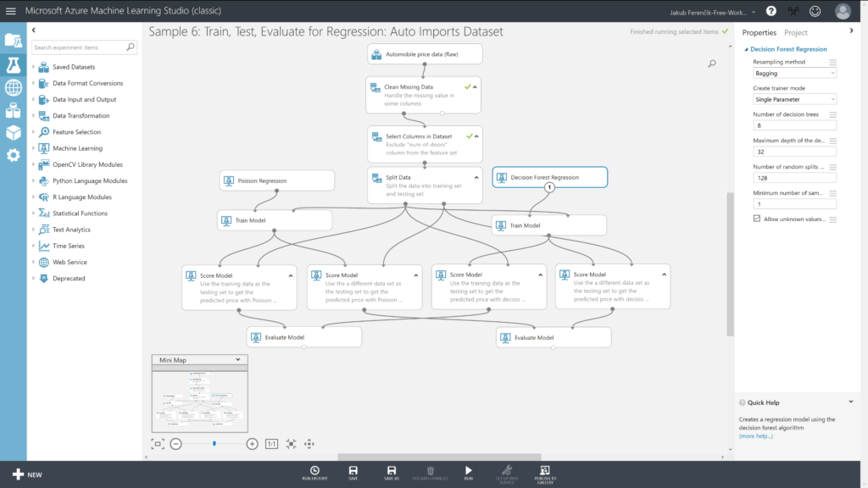Screen dimensions: 868x488
Task: Click the canvas search magnifier icon
Action: pos(712,64)
